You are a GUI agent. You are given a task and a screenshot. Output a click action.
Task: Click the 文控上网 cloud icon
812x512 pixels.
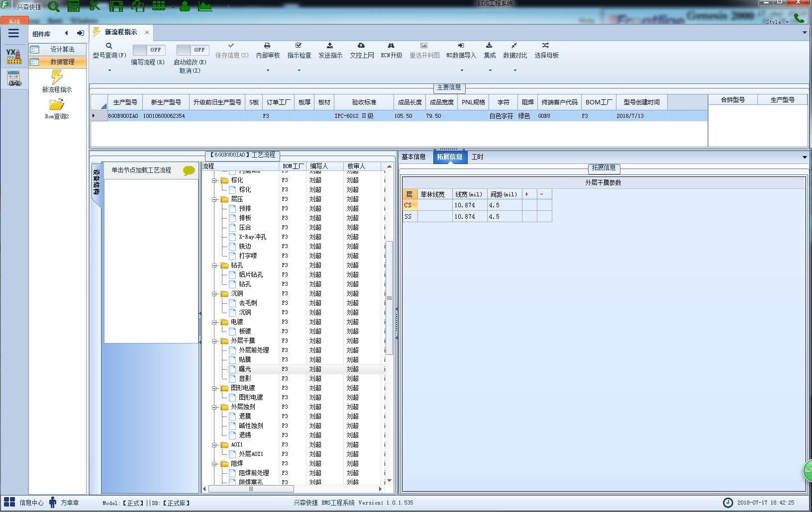[x=361, y=46]
